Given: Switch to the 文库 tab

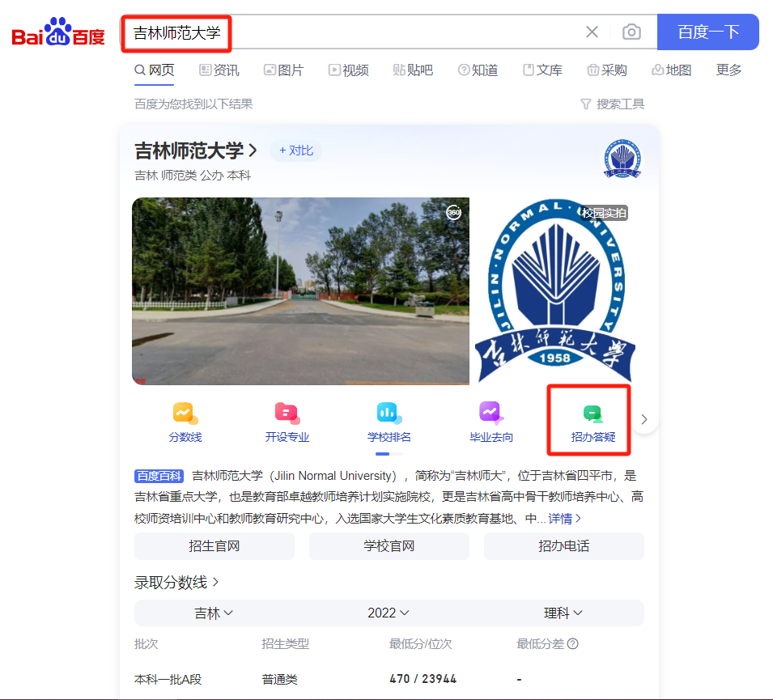Looking at the screenshot, I should 542,70.
